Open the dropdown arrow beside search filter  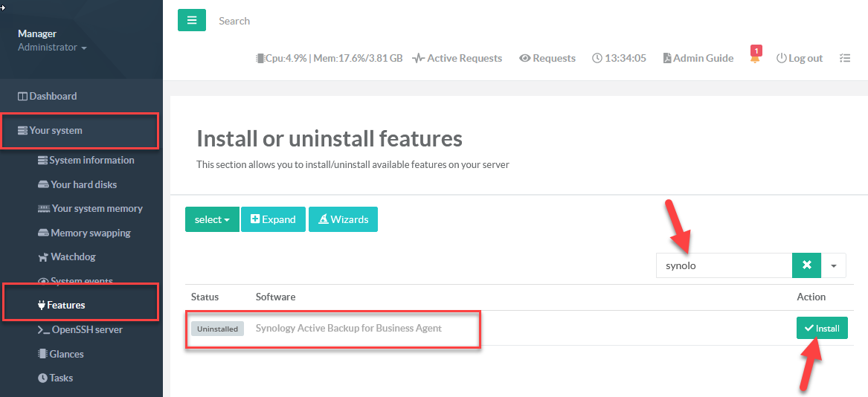coord(833,265)
